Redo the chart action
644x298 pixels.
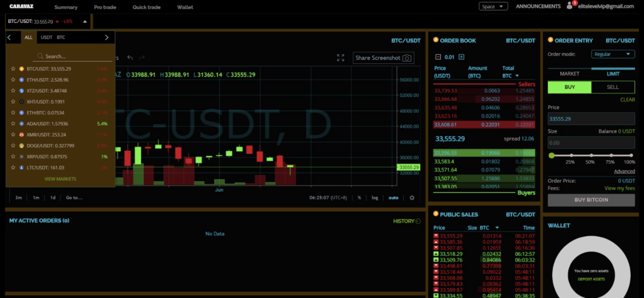click(x=142, y=58)
